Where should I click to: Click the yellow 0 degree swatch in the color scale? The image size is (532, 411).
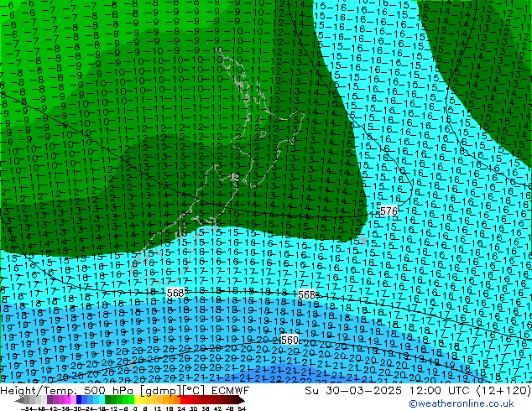click(137, 399)
